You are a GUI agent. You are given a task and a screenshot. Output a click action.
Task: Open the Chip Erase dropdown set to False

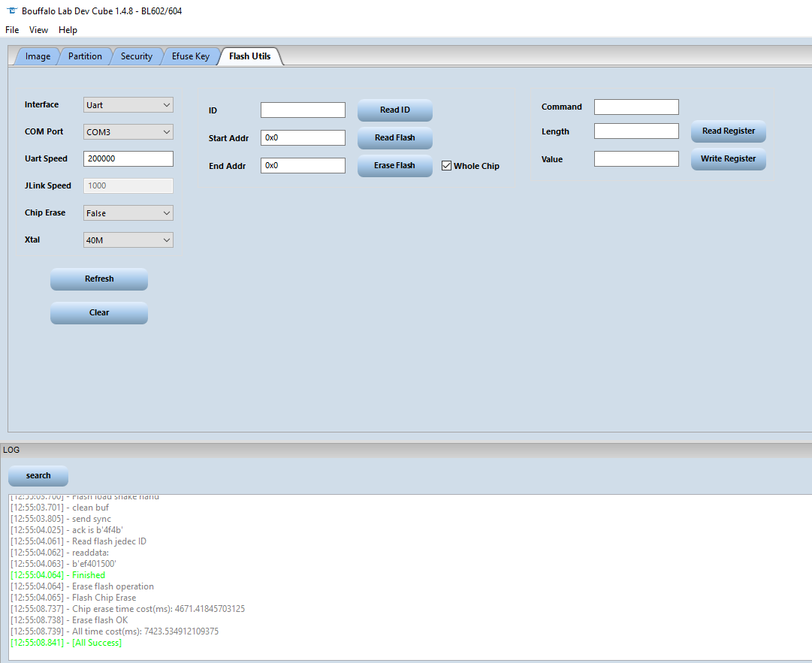[128, 213]
